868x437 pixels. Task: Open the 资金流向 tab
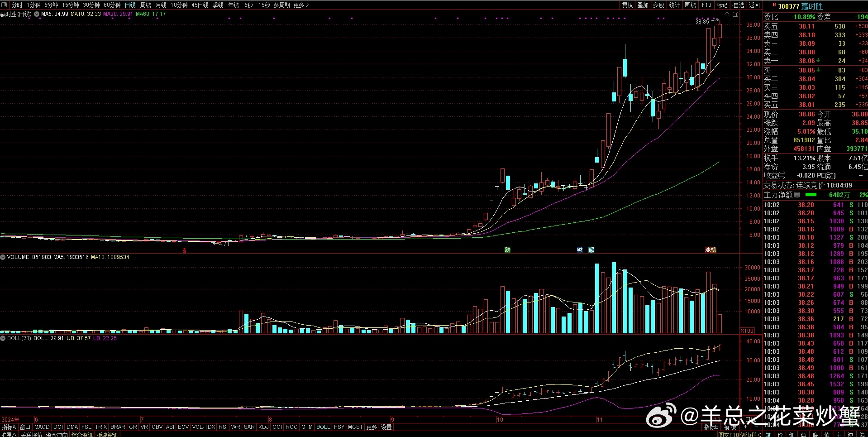57,434
